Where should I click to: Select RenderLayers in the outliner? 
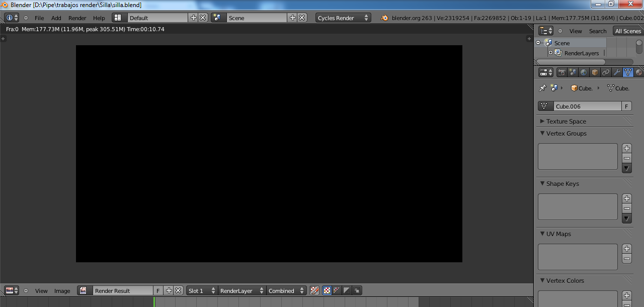pos(582,53)
